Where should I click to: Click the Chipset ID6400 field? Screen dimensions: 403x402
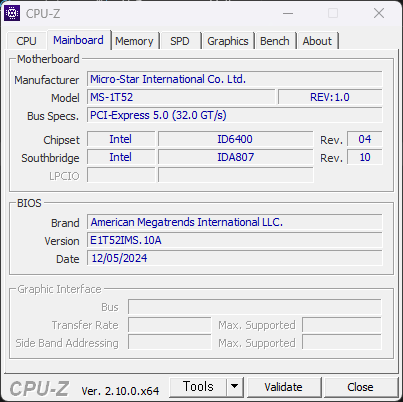click(x=235, y=139)
